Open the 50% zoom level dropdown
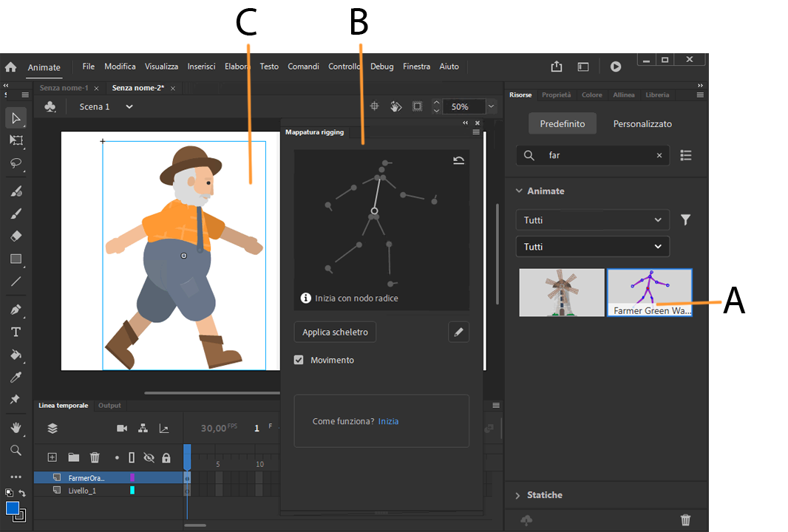Screen dimensions: 788x532 pos(490,106)
